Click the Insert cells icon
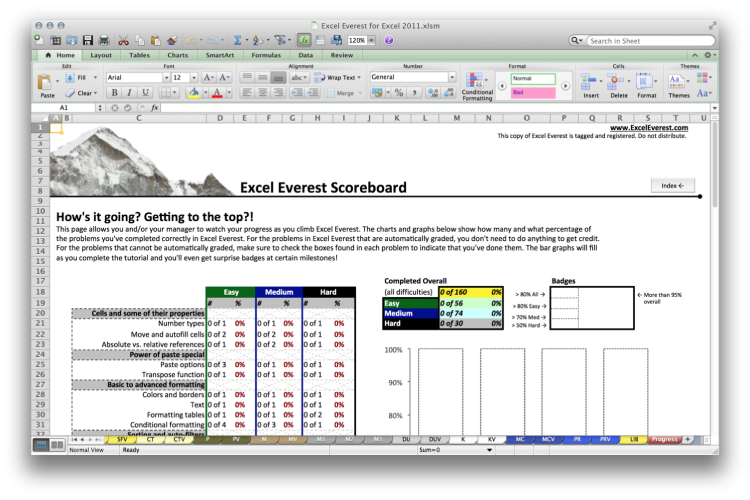 click(x=588, y=81)
